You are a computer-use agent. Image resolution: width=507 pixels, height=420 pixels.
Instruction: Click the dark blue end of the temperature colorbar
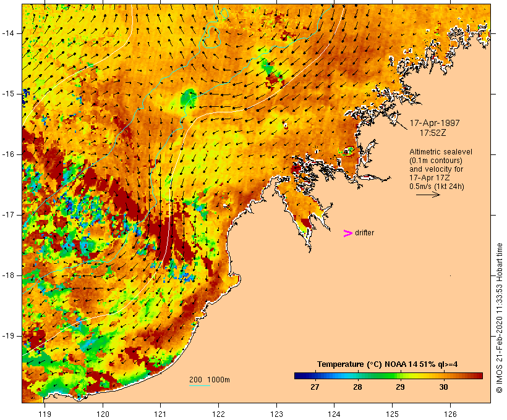(x=299, y=376)
